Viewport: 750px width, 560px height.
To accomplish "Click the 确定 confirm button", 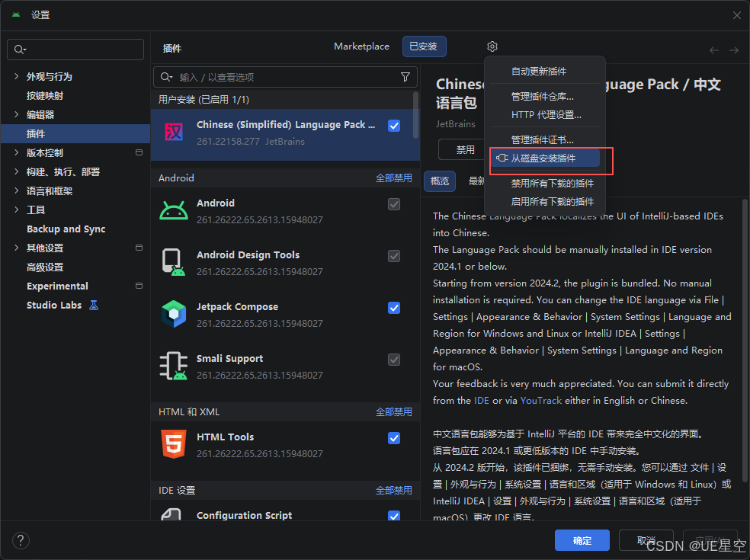I will point(582,540).
